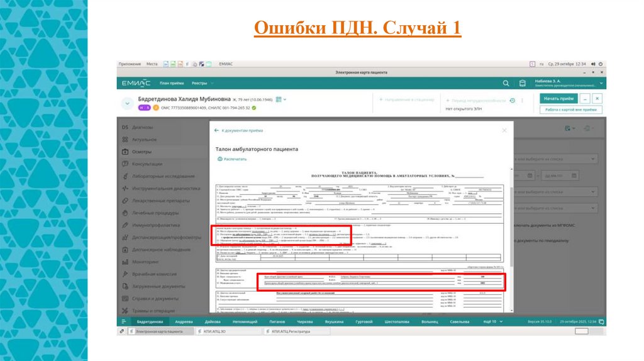Expand the ещё 10 patients dropdown

(x=492, y=321)
